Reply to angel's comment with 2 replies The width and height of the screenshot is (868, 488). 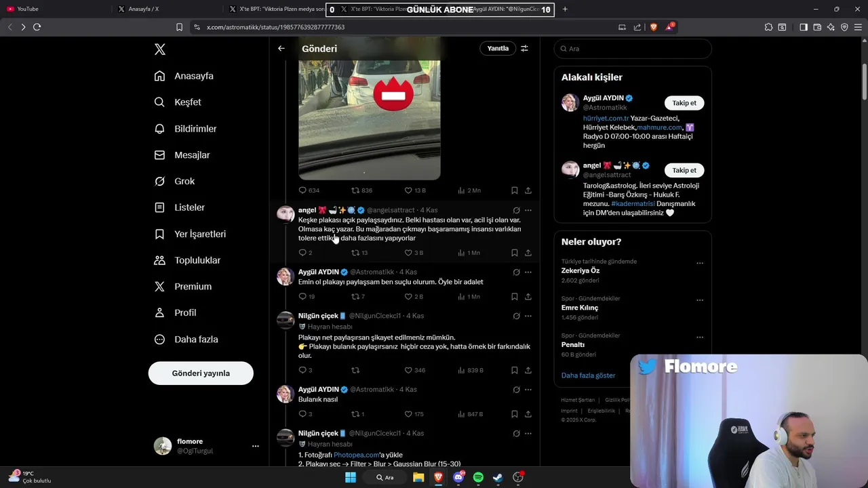point(305,253)
